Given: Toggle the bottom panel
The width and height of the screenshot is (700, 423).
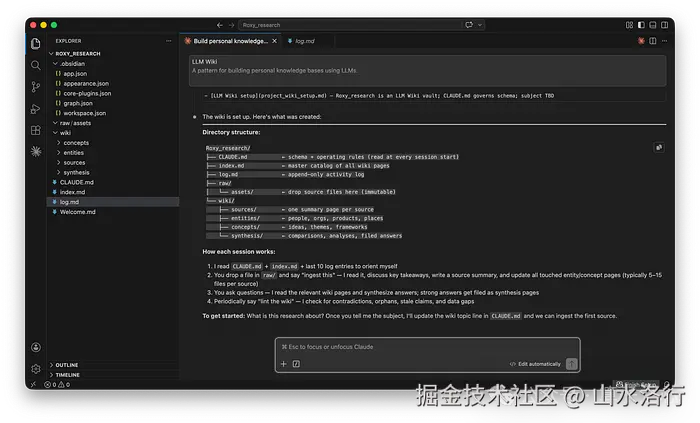Looking at the screenshot, I should (653, 25).
